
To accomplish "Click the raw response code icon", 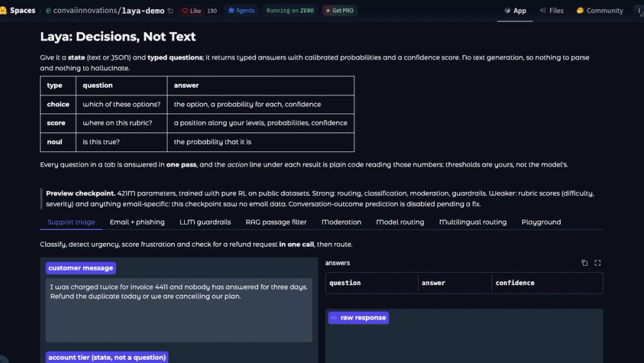I will click(x=334, y=318).
